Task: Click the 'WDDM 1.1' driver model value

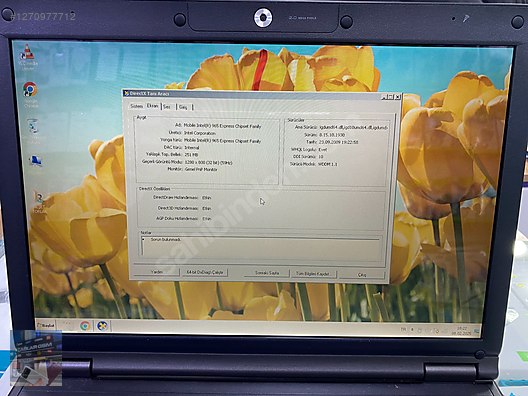Action: coord(328,164)
